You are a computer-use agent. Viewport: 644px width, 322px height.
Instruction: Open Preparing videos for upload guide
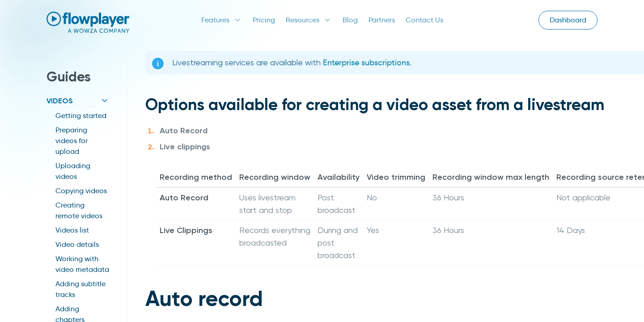72,141
